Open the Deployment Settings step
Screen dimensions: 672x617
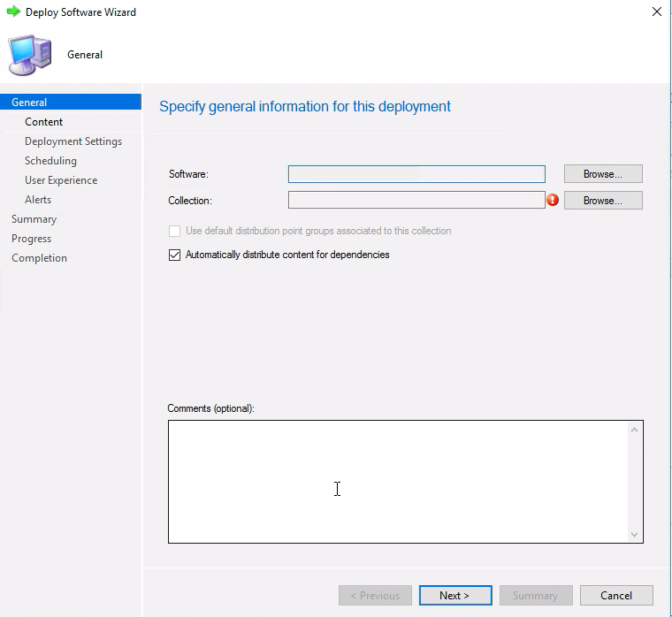pyautogui.click(x=73, y=141)
